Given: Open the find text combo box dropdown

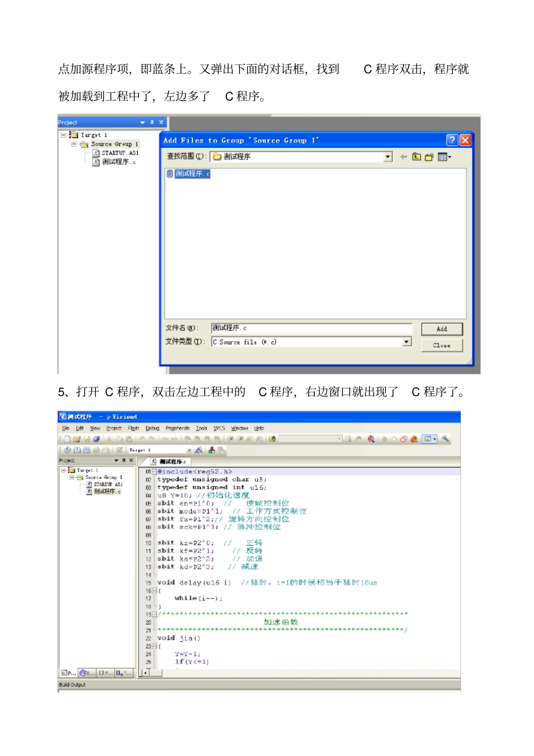Looking at the screenshot, I should pyautogui.click(x=339, y=439).
